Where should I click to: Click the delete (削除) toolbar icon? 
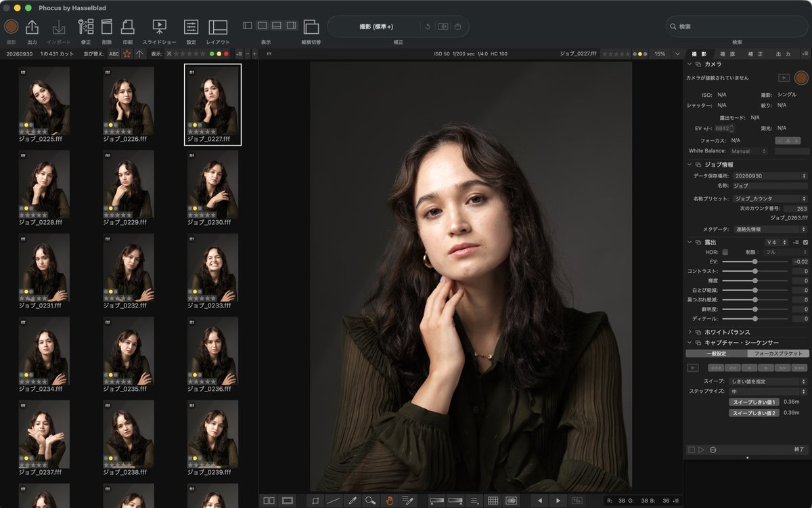tap(107, 26)
